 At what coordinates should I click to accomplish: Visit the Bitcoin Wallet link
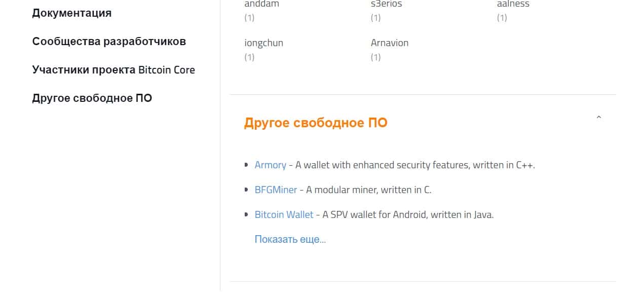284,214
